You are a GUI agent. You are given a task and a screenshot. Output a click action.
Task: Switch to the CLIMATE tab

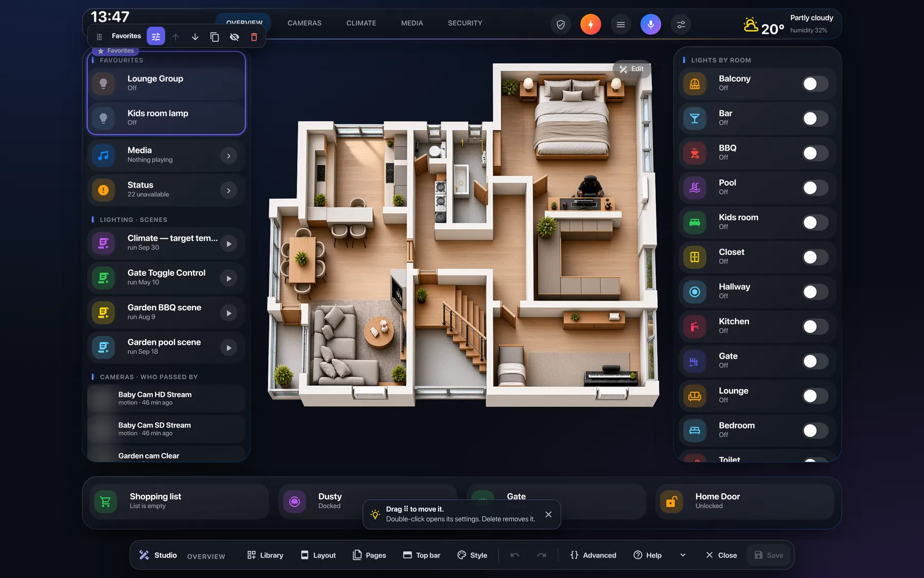361,23
